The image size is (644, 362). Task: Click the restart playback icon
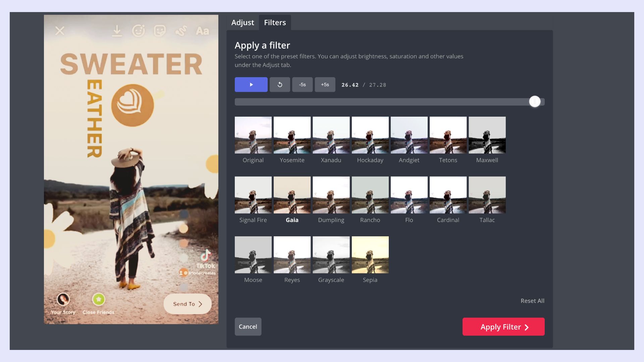point(280,84)
